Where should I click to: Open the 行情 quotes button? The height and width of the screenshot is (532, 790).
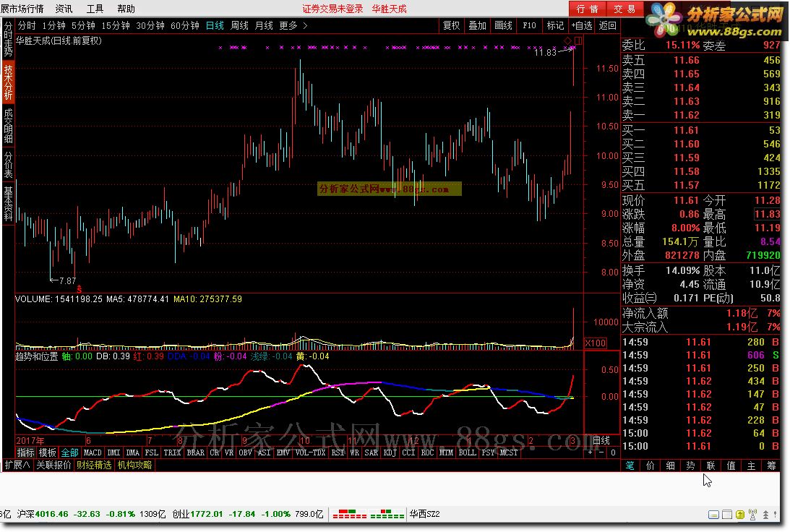coord(588,9)
